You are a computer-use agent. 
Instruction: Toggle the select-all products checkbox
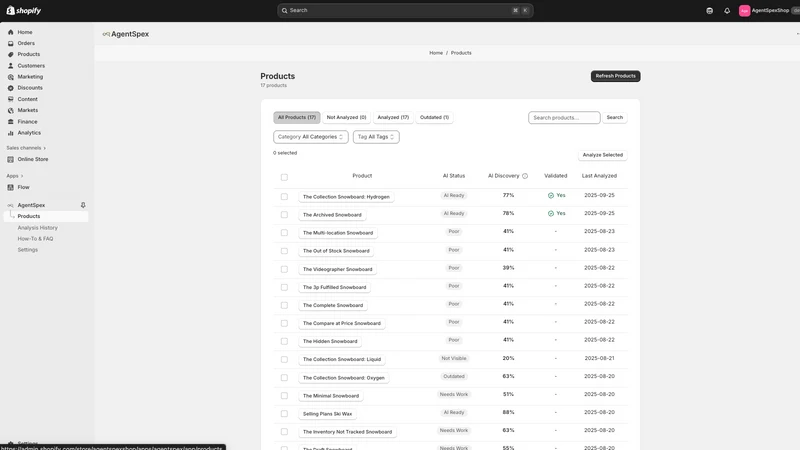coord(284,177)
